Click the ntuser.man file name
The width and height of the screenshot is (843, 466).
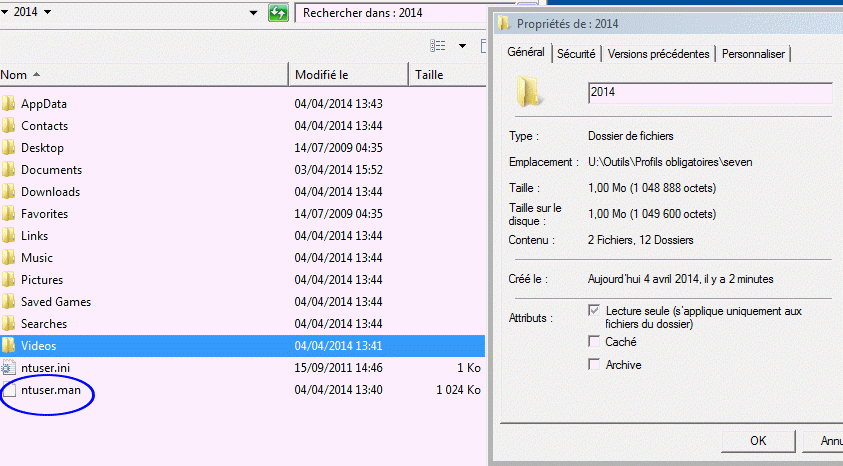[51, 390]
